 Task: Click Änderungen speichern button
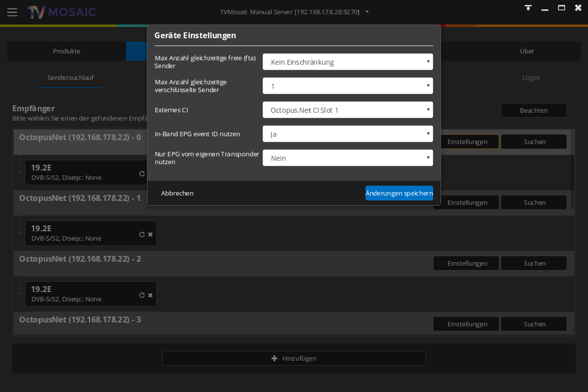[x=399, y=193]
